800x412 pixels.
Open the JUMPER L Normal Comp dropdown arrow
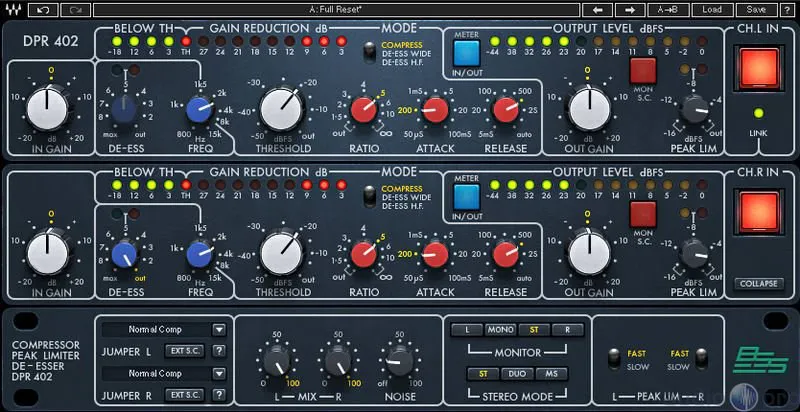pyautogui.click(x=219, y=329)
